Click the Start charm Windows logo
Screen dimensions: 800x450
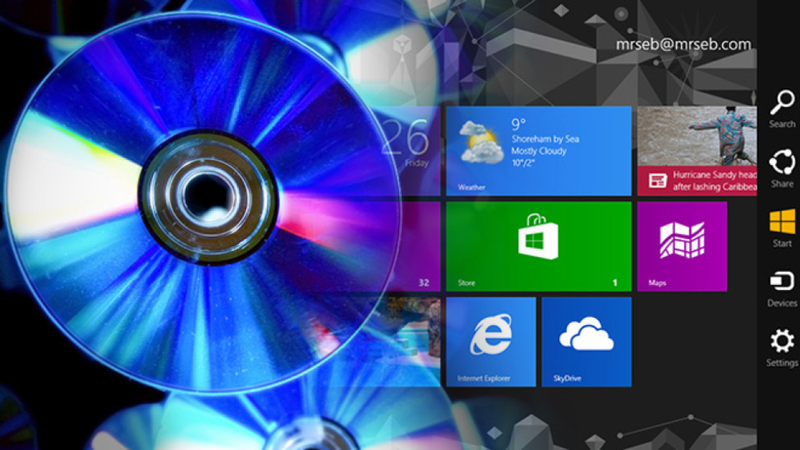[782, 221]
